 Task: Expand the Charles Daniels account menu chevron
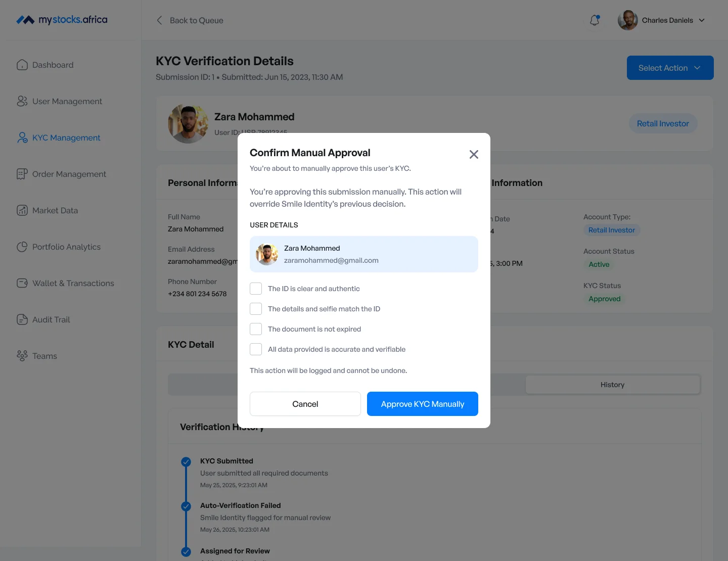coord(702,20)
